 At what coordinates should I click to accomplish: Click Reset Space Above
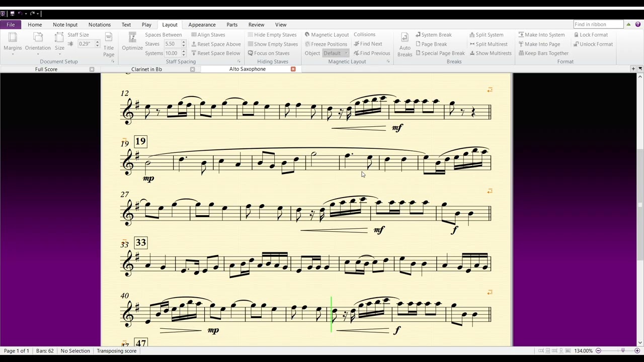pos(215,44)
